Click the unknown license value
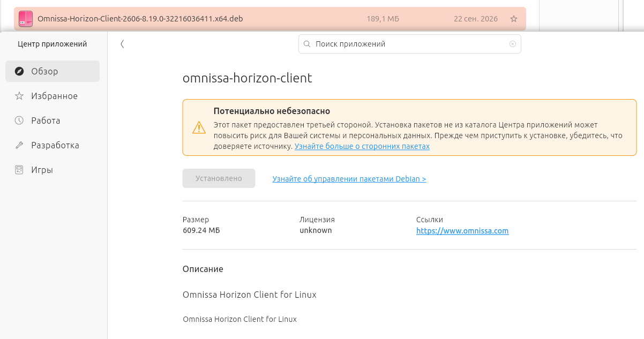Viewport: 644px width, 339px height. (x=316, y=230)
